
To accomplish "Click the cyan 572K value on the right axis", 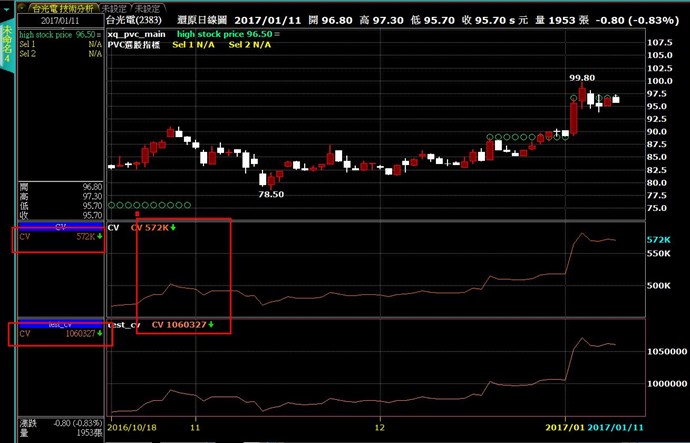I will point(659,240).
